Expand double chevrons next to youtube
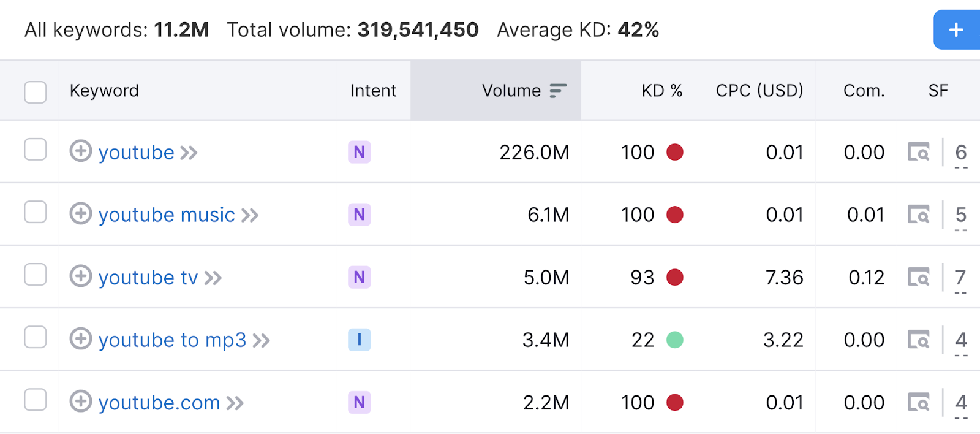The height and width of the screenshot is (434, 980). point(189,153)
